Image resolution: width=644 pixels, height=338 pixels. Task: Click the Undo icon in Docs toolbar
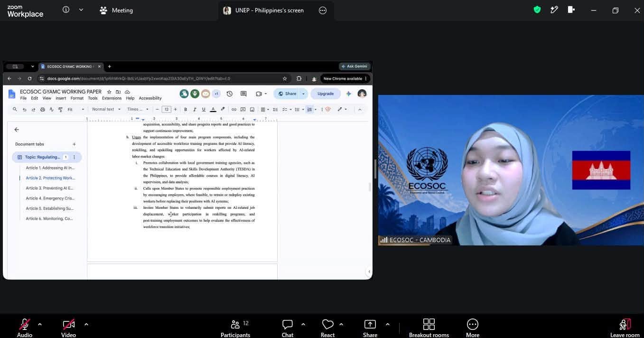[x=24, y=109]
